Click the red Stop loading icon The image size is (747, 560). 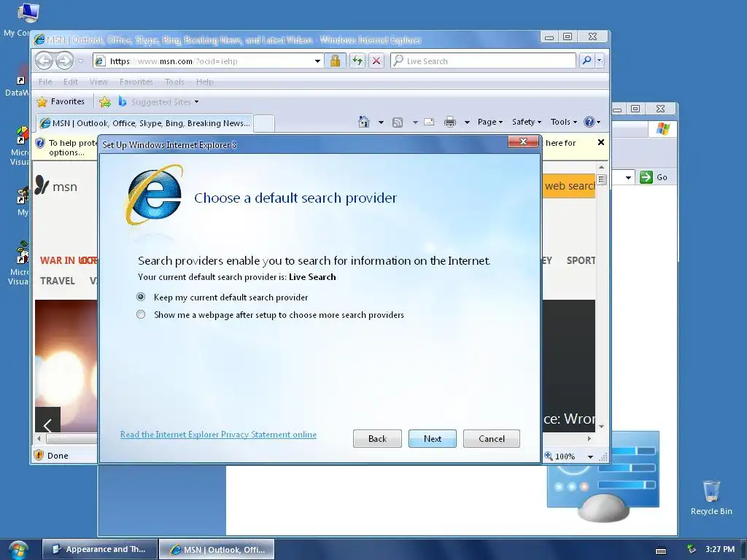pyautogui.click(x=376, y=61)
